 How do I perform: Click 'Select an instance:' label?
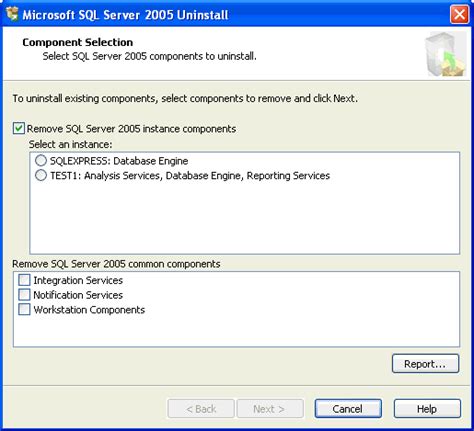click(71, 144)
